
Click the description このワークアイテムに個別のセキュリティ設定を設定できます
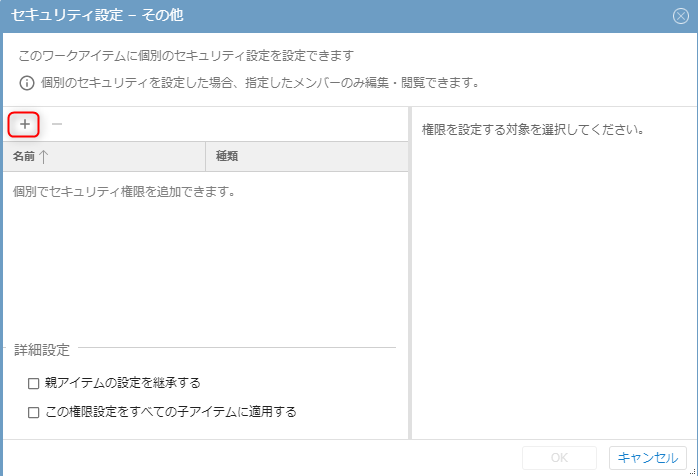pyautogui.click(x=186, y=56)
